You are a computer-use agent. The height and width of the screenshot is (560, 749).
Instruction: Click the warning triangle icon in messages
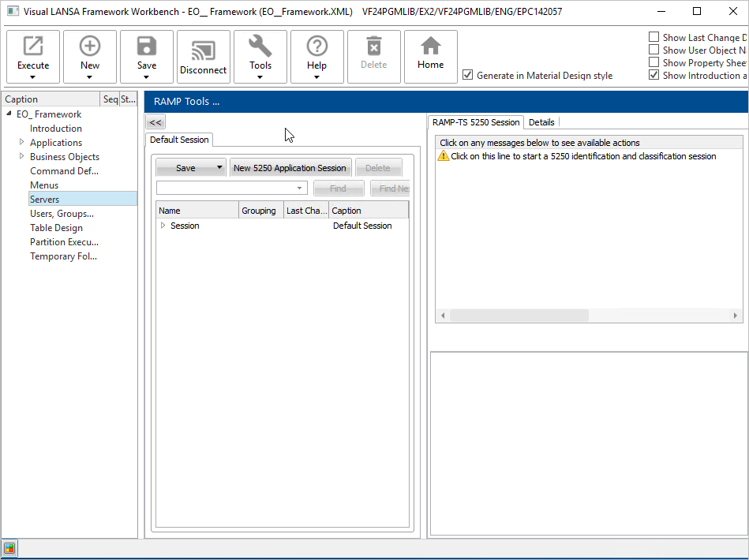[x=444, y=155]
